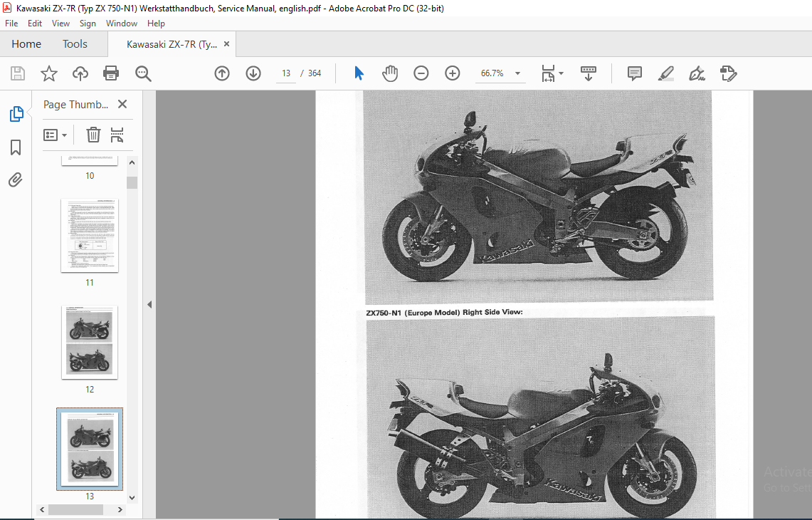This screenshot has width=812, height=520.
Task: Go to previous page arrow
Action: click(x=222, y=73)
